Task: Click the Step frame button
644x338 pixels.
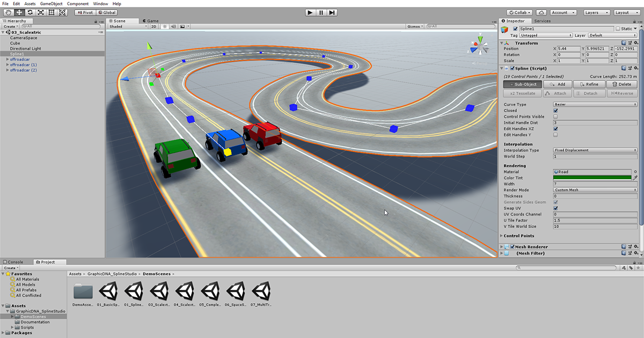Action: tap(333, 12)
